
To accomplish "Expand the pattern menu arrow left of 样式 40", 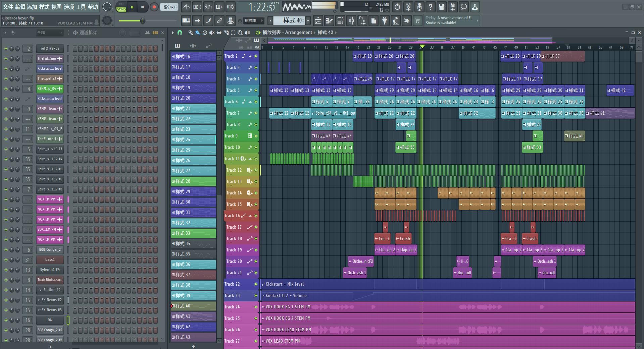I will pyautogui.click(x=270, y=21).
